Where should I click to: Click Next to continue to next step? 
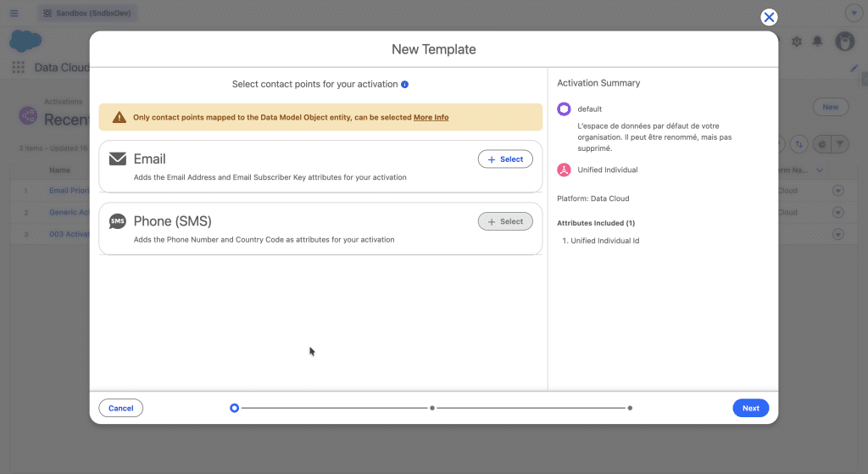coord(750,408)
